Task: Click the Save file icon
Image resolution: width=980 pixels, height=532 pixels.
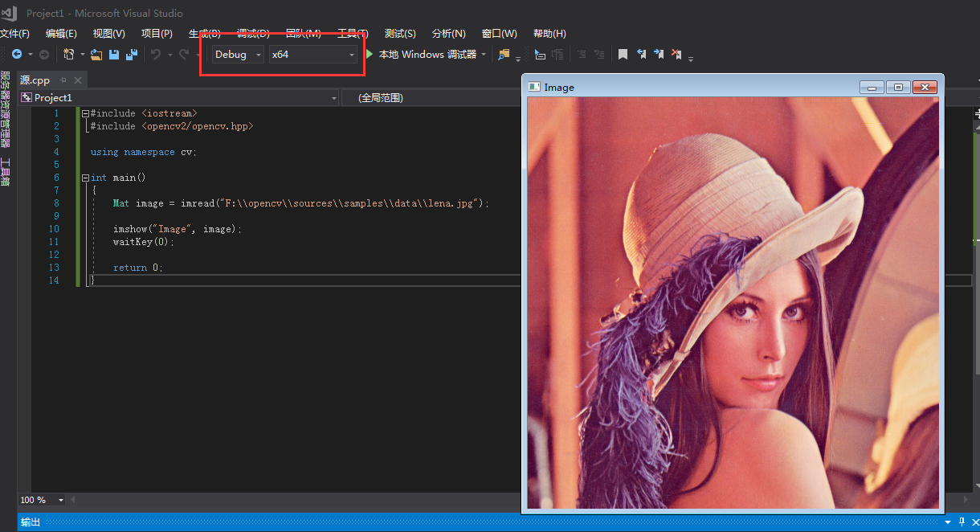Action: (114, 55)
